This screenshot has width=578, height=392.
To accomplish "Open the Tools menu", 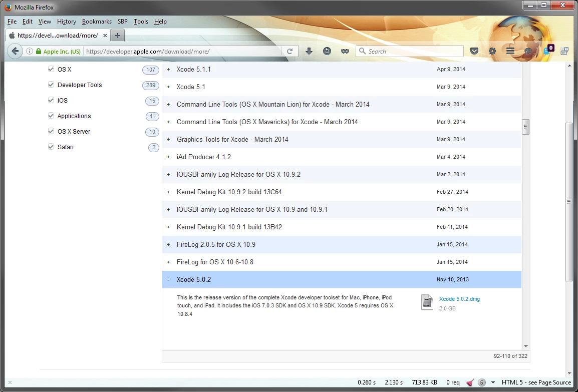I will click(x=141, y=22).
